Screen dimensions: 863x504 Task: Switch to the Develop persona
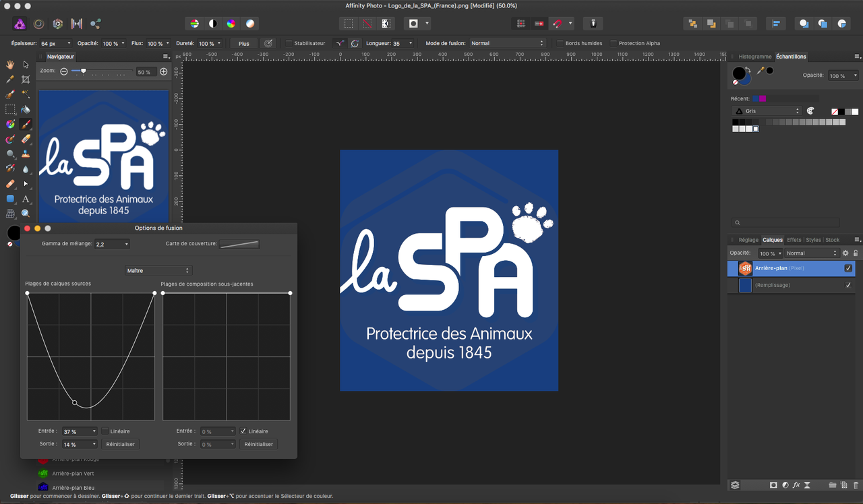pos(58,24)
